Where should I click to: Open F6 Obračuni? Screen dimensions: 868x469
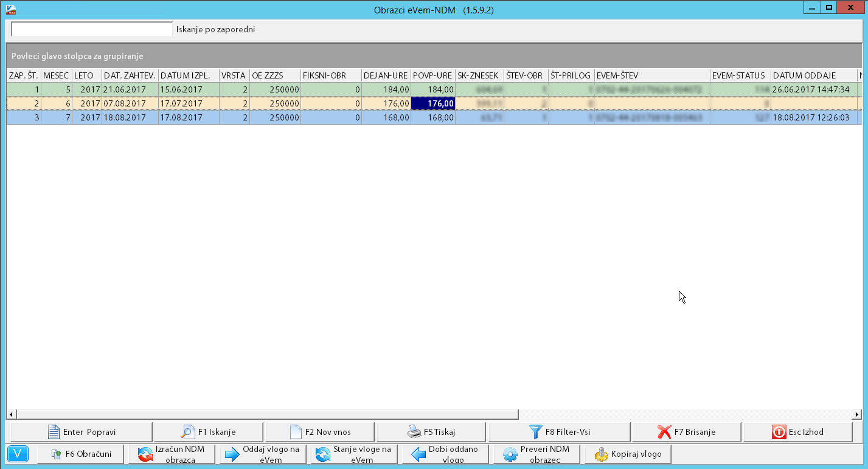80,454
